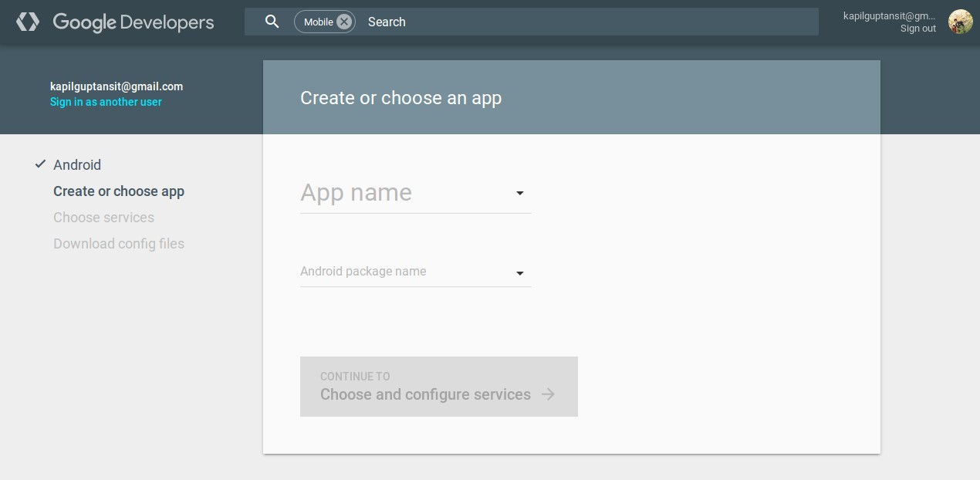Viewport: 980px width, 480px height.
Task: Focus the App name input field
Action: (x=416, y=193)
